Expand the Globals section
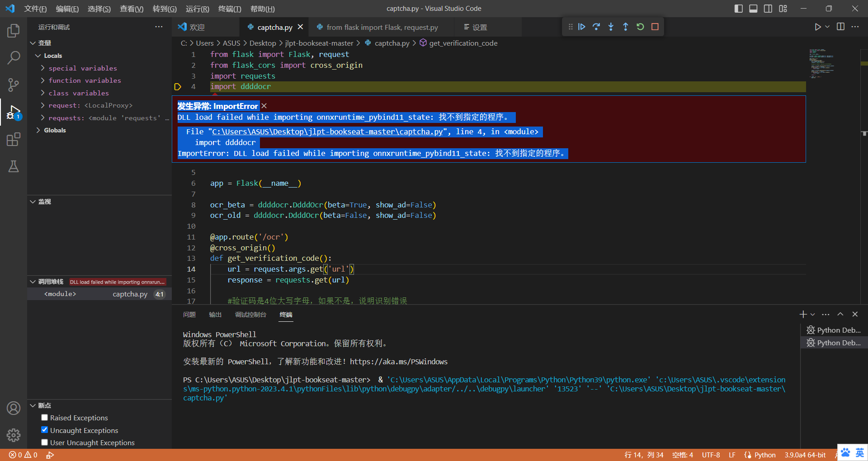 click(38, 130)
